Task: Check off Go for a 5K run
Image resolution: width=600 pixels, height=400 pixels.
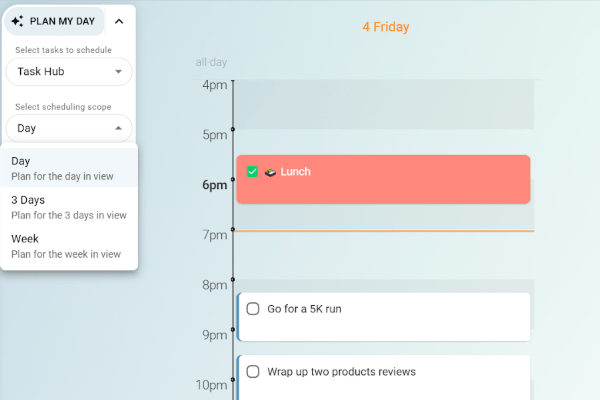Action: 253,309
